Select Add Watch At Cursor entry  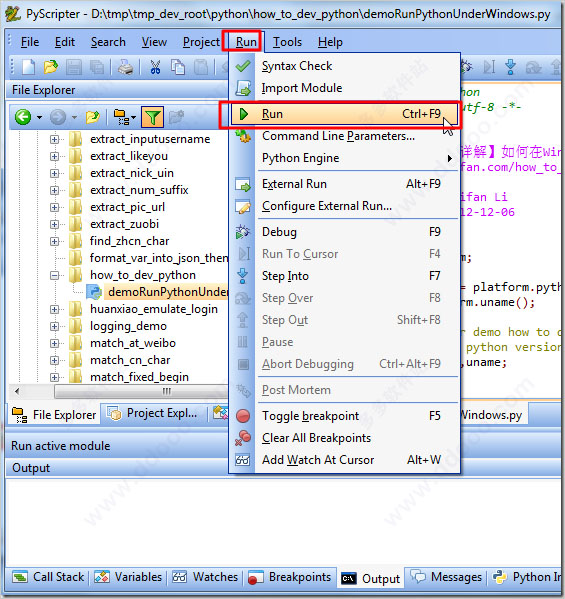pos(344,460)
